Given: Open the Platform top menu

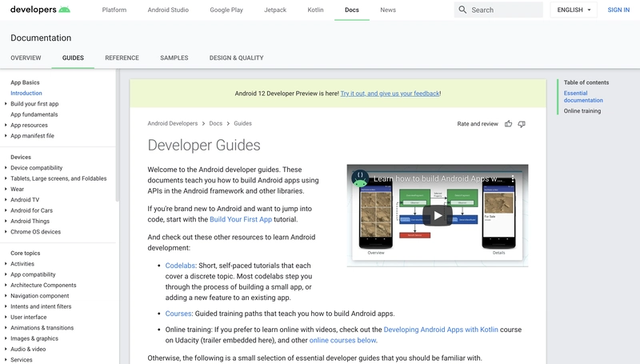Looking at the screenshot, I should point(114,10).
